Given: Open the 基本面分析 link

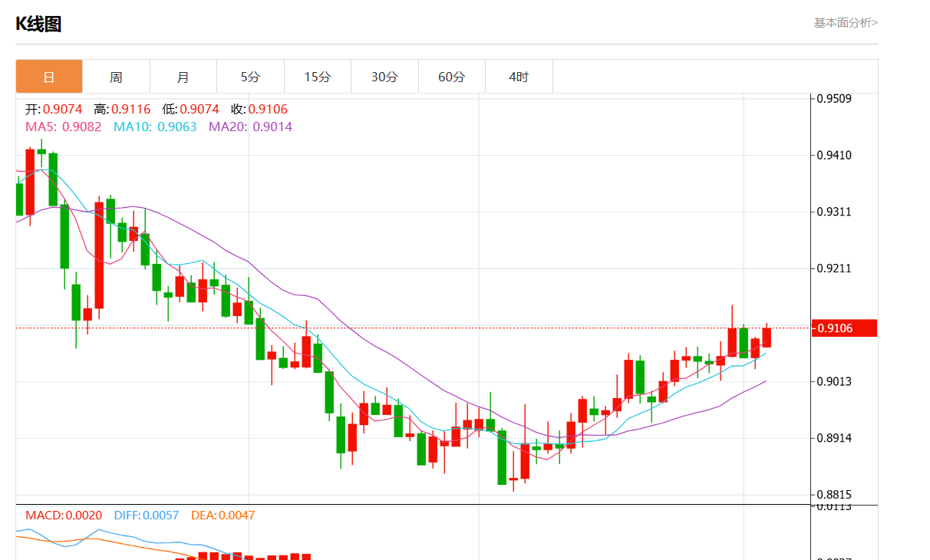Looking at the screenshot, I should pyautogui.click(x=846, y=23).
